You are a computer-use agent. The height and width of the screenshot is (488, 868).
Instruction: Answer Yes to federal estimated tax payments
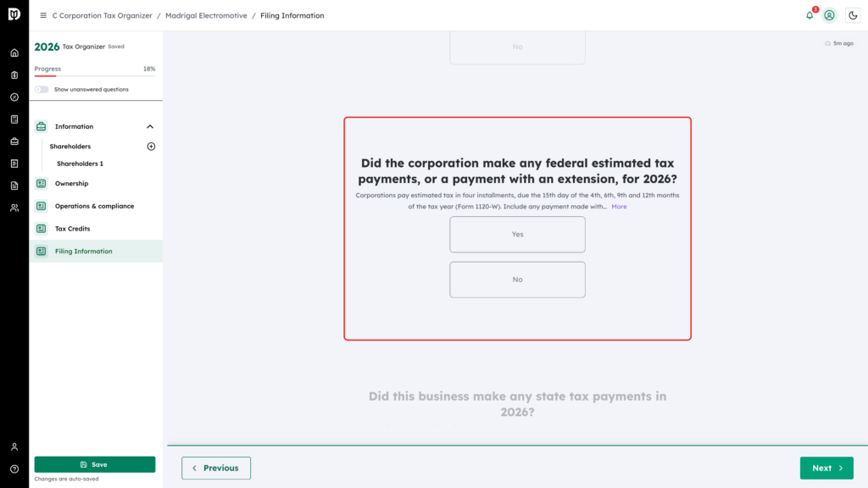tap(517, 235)
